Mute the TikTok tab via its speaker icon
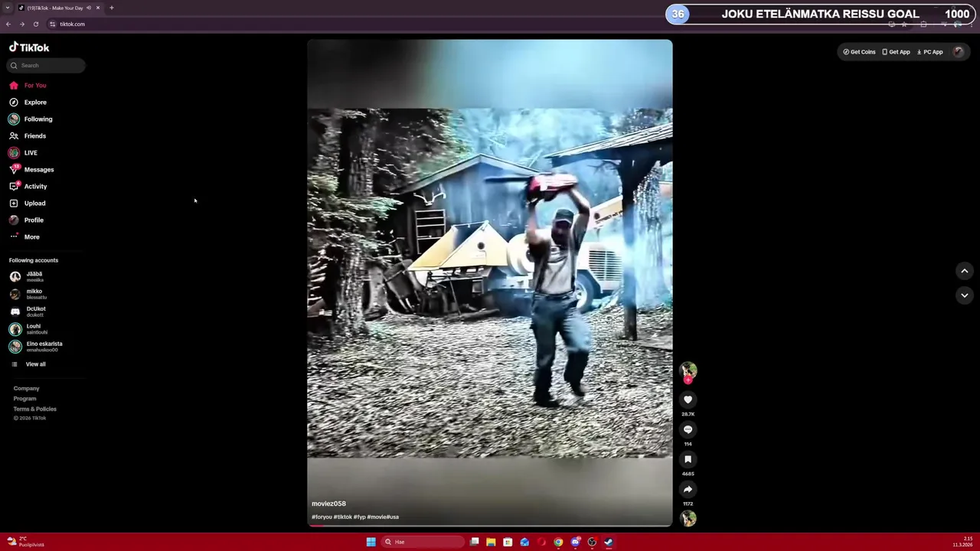This screenshot has width=980, height=551. click(x=89, y=8)
